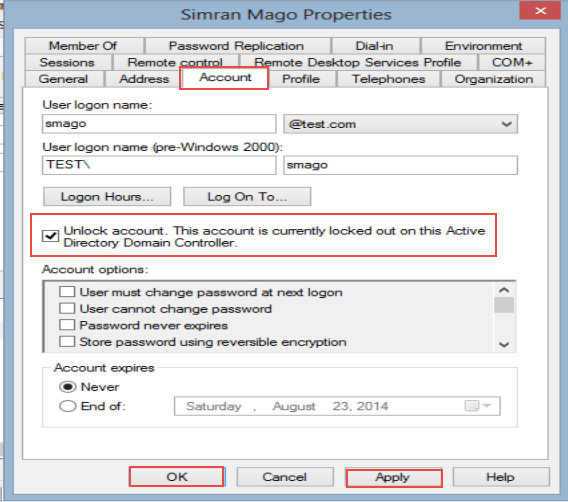568x502 pixels.
Task: Check User cannot change password
Action: point(67,309)
